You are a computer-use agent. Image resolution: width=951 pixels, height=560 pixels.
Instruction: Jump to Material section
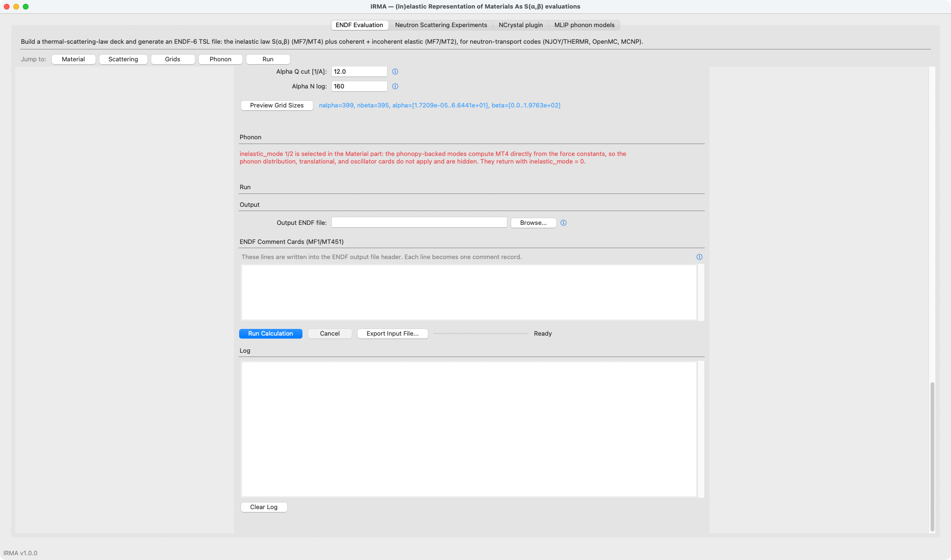[73, 59]
